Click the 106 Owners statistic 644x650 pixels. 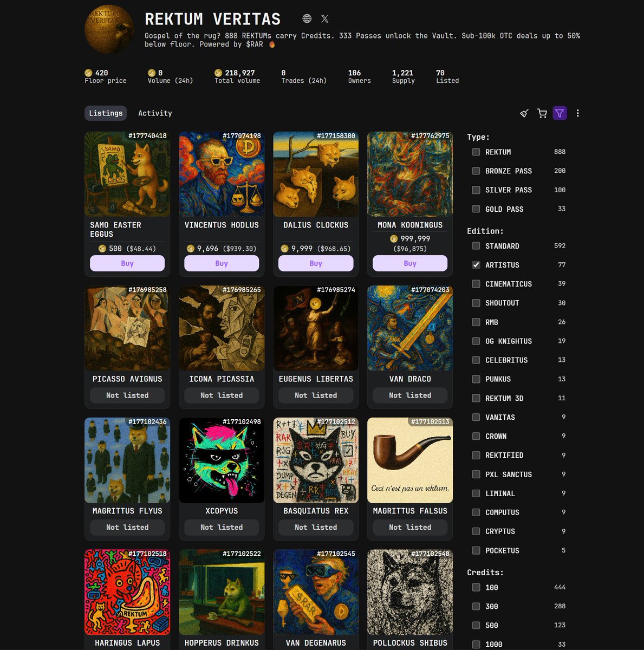pyautogui.click(x=359, y=76)
